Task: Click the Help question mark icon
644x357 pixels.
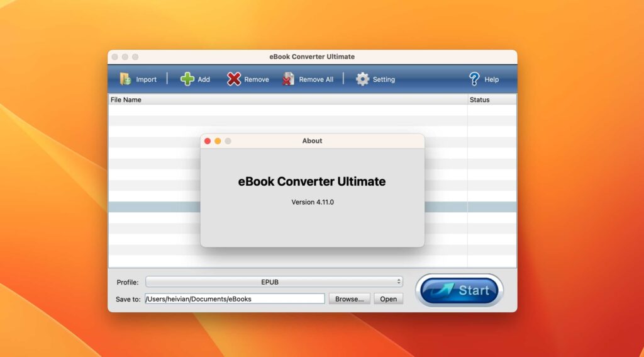Action: point(474,79)
